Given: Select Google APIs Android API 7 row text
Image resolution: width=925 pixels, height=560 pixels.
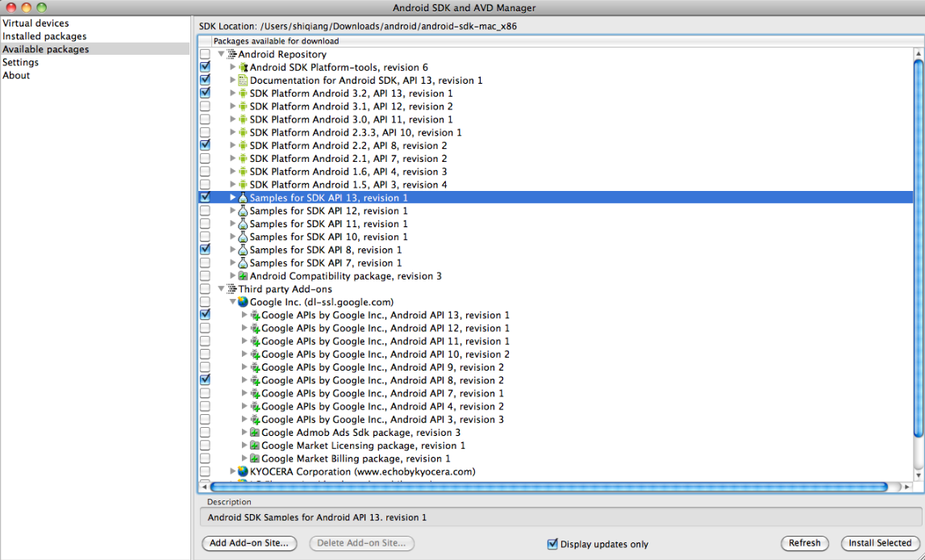Looking at the screenshot, I should coord(382,393).
